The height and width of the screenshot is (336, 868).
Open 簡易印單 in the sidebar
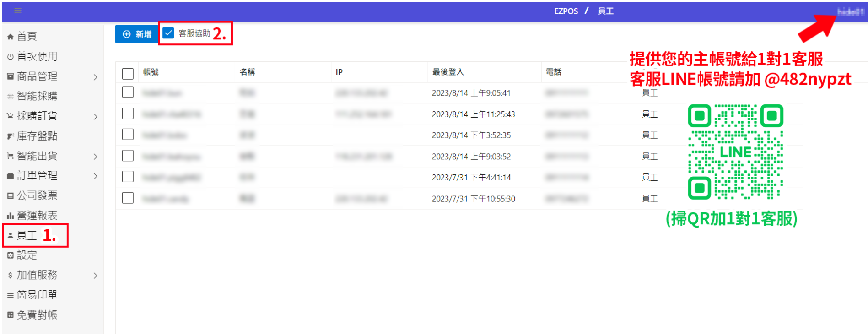(x=37, y=295)
